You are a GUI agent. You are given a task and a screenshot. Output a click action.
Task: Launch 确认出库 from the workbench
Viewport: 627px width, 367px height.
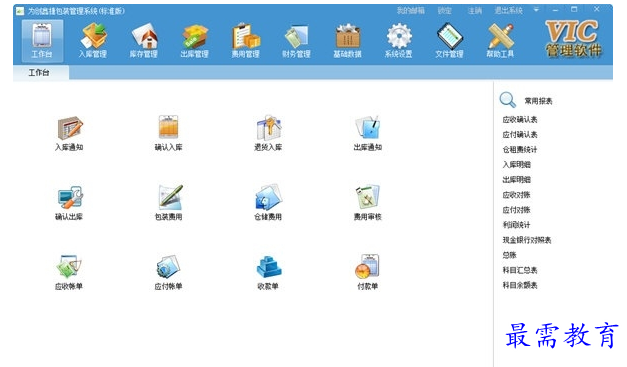[x=69, y=203]
